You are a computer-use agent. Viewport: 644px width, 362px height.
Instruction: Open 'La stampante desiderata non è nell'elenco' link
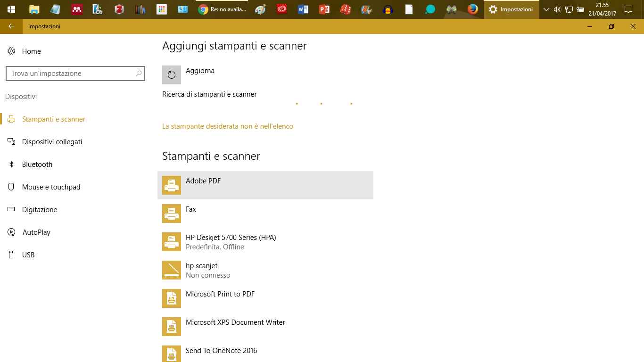pyautogui.click(x=228, y=126)
